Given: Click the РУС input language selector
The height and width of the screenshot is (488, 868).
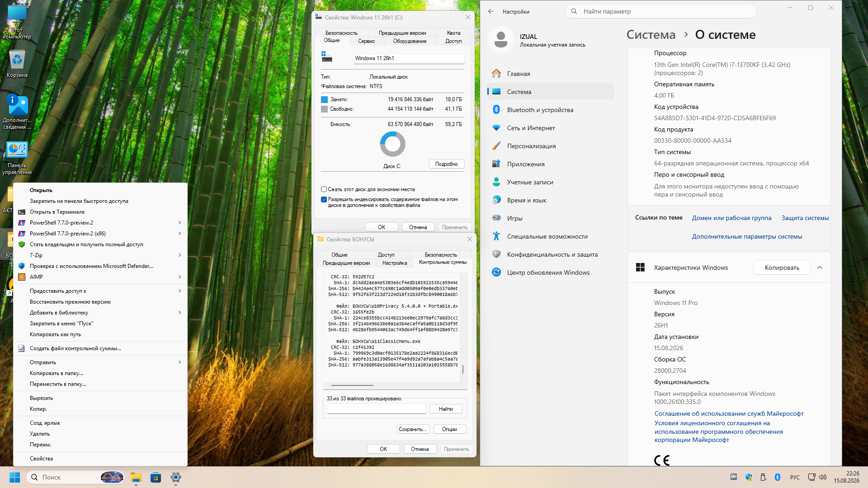Looking at the screenshot, I should 795,477.
